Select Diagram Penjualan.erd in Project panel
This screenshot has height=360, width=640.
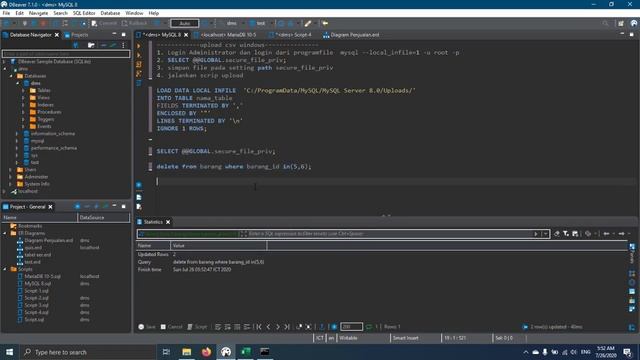[48, 240]
